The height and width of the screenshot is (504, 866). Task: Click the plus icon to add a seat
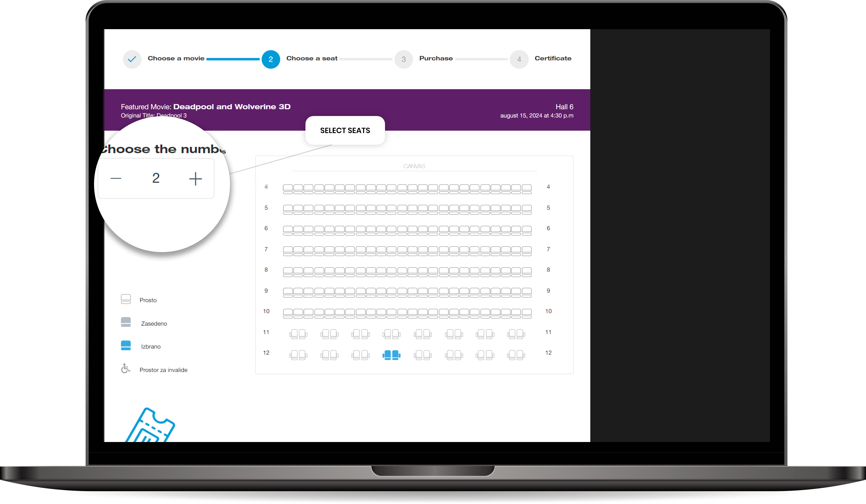195,179
